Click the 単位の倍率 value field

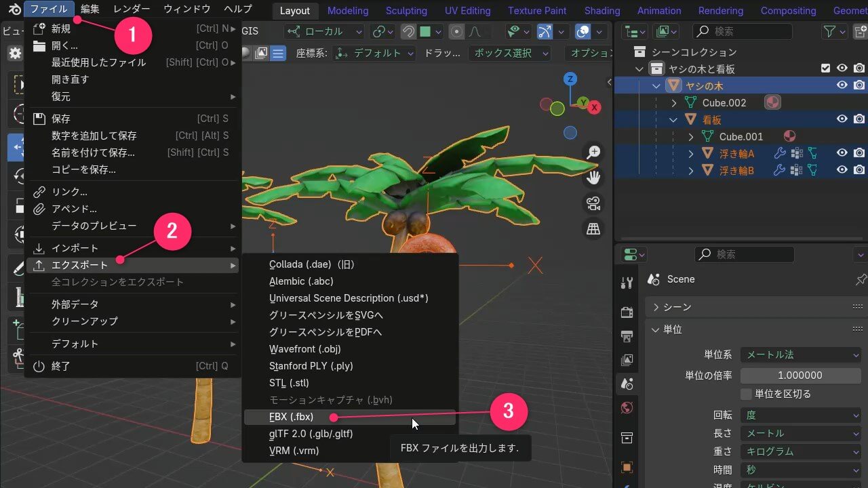tap(800, 375)
